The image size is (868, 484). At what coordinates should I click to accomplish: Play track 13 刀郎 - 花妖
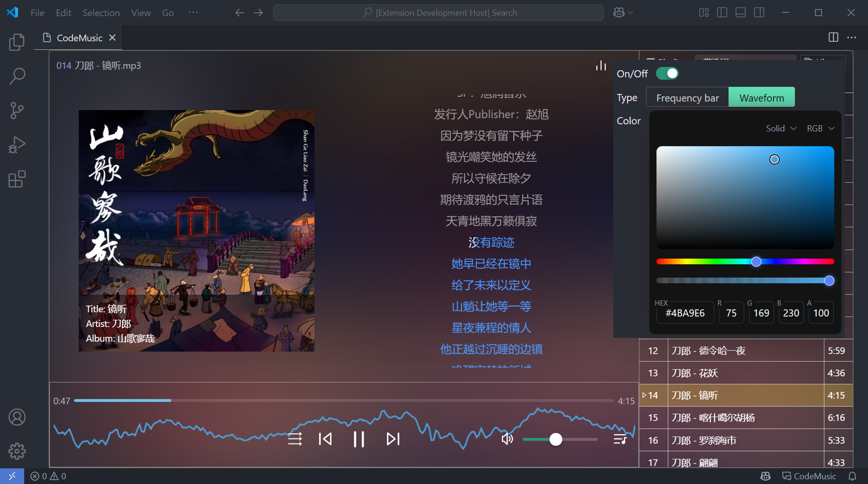(x=746, y=373)
